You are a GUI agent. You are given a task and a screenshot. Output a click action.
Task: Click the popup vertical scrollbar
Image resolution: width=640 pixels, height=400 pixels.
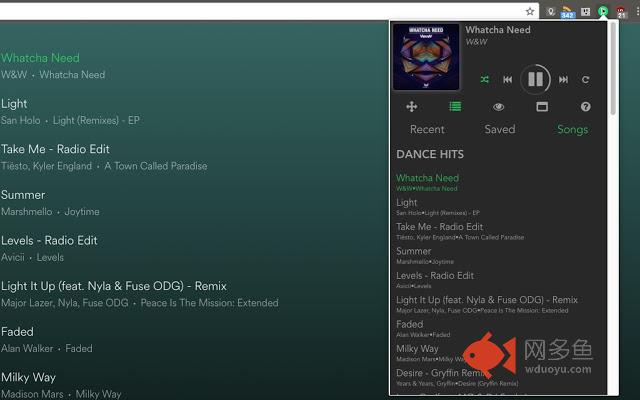(612, 68)
